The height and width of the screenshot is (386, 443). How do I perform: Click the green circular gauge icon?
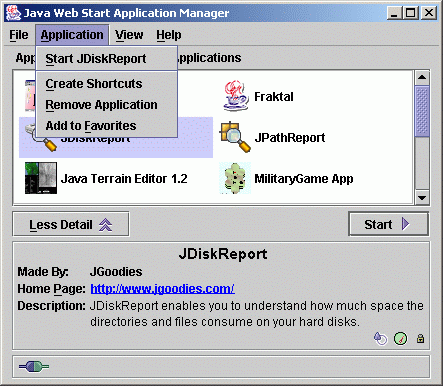(400, 339)
